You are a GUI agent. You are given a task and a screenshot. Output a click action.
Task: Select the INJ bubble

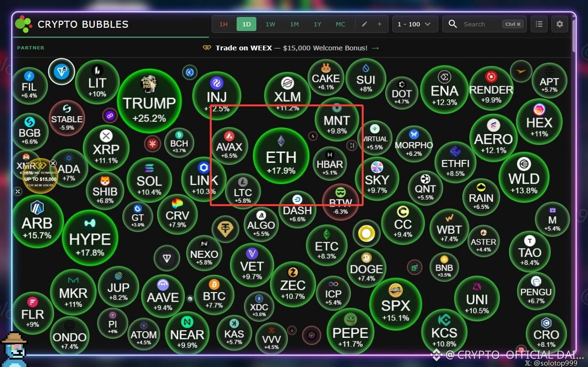point(217,96)
